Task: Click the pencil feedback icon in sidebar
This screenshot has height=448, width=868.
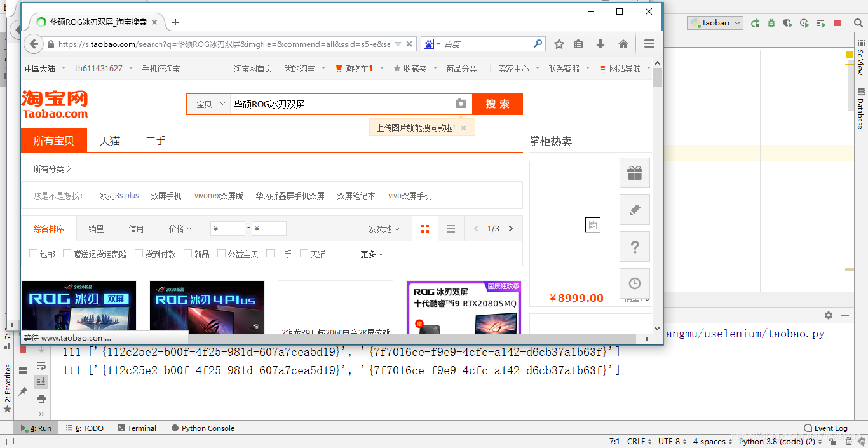Action: coord(635,210)
